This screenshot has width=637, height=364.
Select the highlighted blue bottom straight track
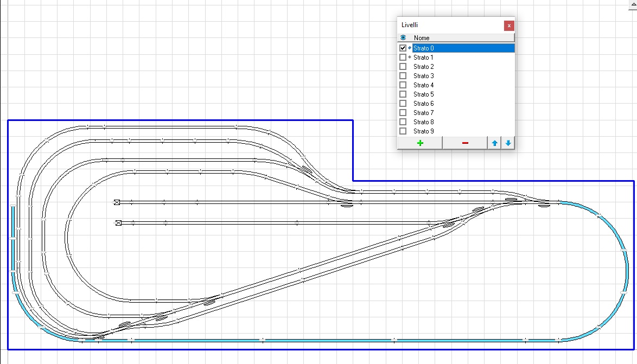(x=326, y=340)
